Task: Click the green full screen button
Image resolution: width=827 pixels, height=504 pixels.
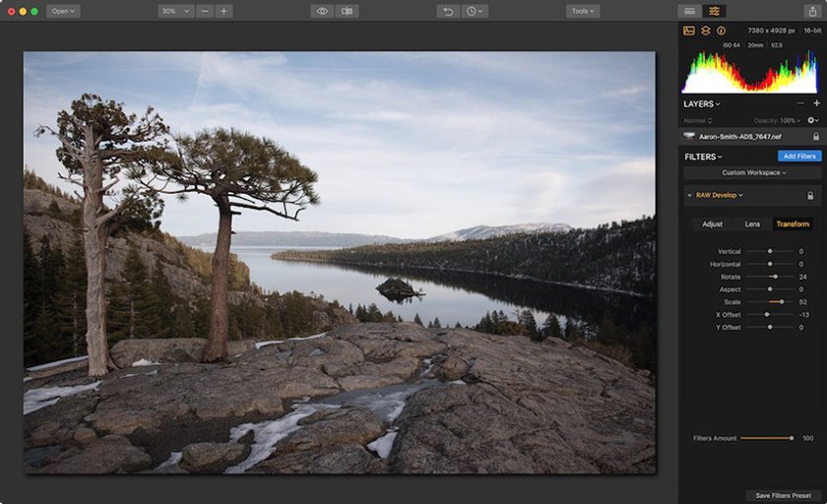Action: pos(34,11)
